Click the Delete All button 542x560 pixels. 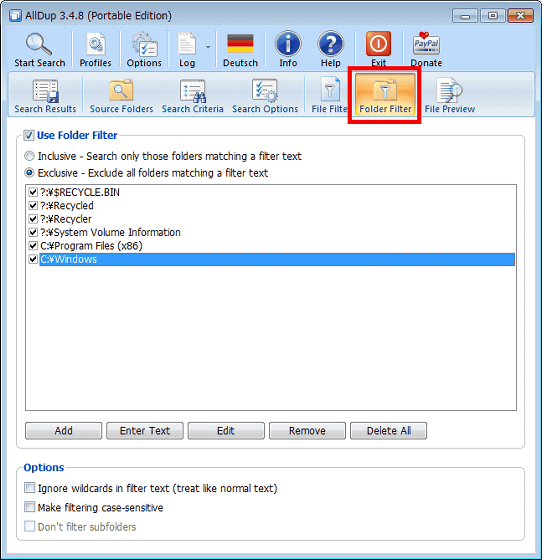tap(388, 431)
